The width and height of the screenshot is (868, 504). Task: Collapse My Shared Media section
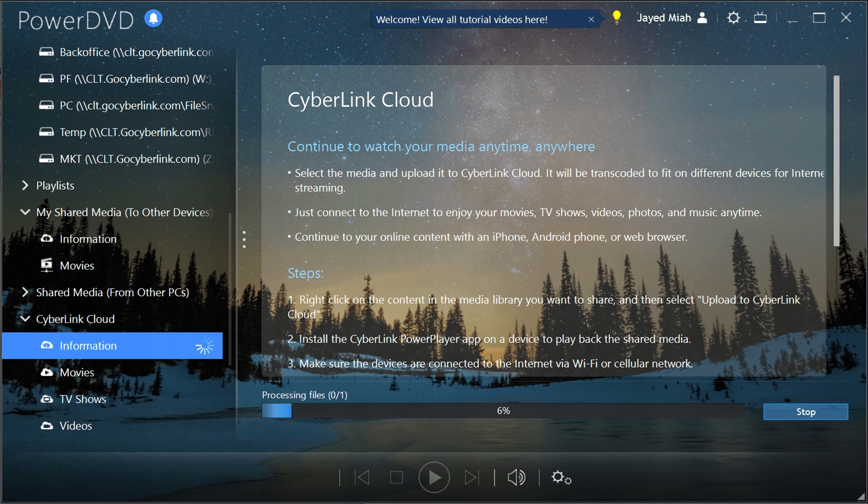[25, 212]
